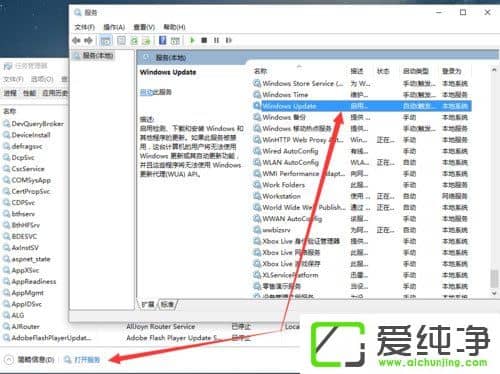Sort by the 状态 column header
The image size is (500, 374).
(x=383, y=71)
